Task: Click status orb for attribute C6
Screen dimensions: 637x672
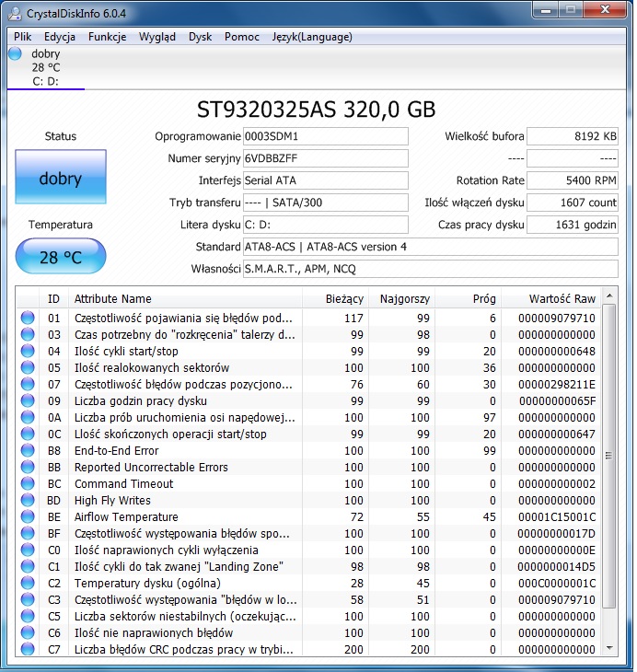Action: (x=28, y=632)
